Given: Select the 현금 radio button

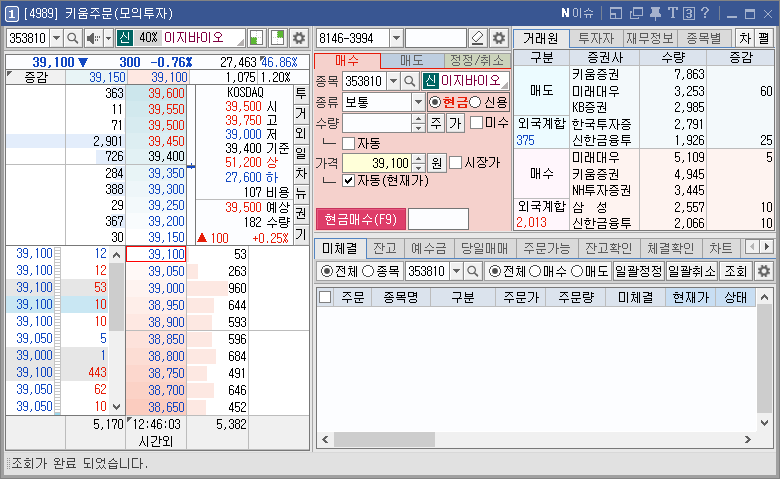Looking at the screenshot, I should coord(435,102).
